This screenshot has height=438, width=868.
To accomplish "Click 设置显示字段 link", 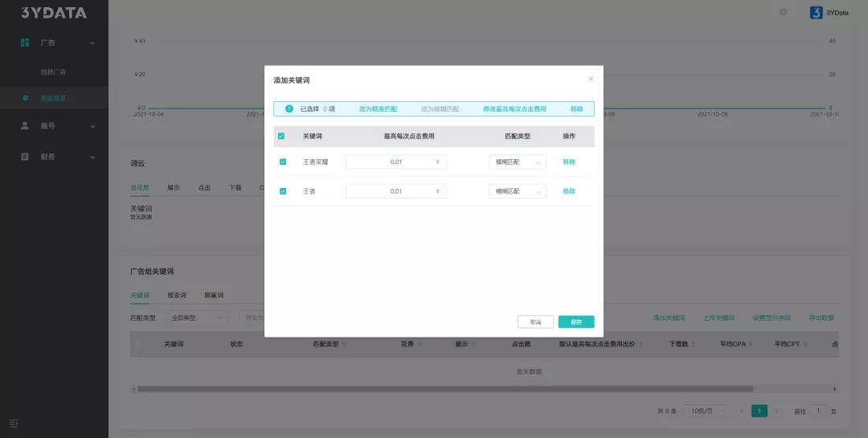I will click(772, 317).
